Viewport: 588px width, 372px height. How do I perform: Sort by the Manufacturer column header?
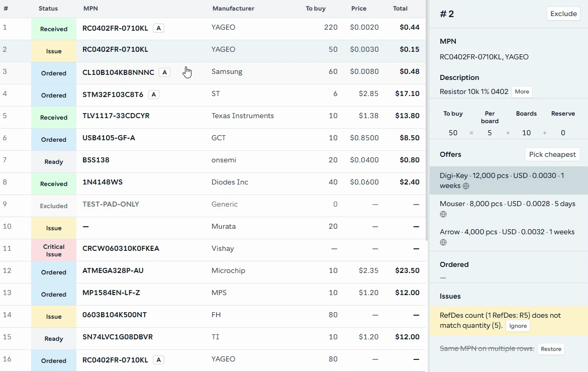coord(233,8)
